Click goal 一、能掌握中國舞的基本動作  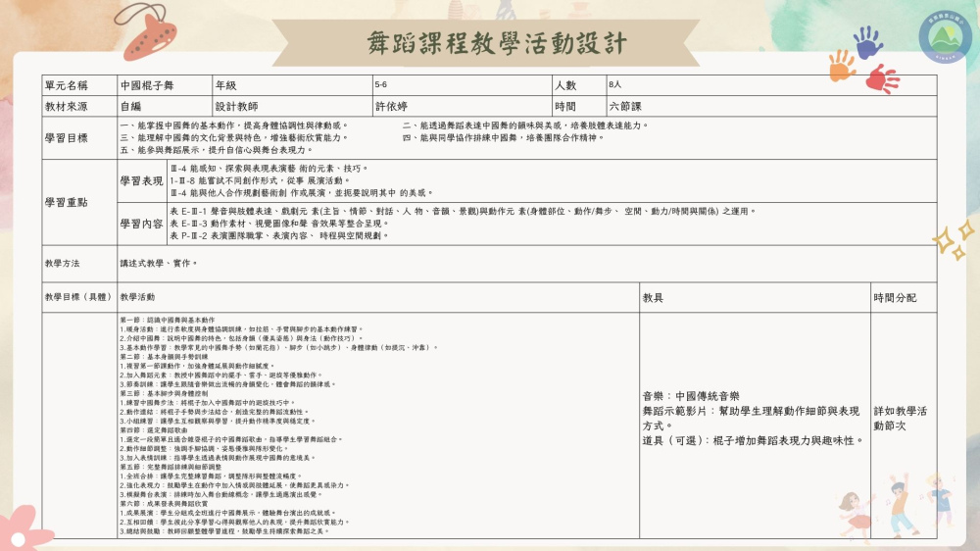pyautogui.click(x=234, y=125)
